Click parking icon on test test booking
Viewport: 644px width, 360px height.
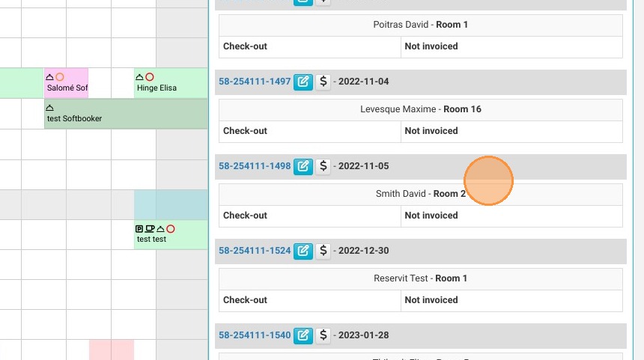(x=139, y=228)
